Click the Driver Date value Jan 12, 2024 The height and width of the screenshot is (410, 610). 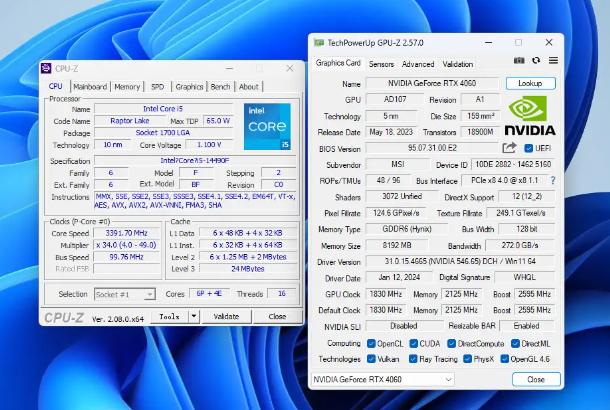[399, 277]
